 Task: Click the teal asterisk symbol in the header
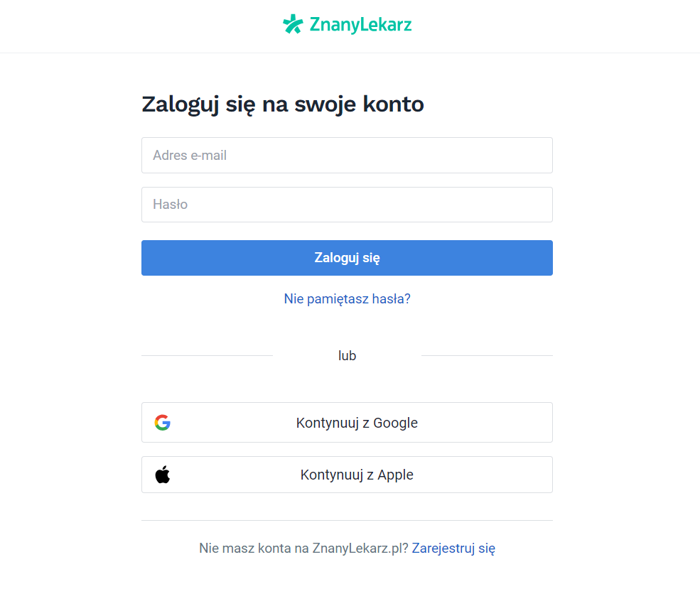pos(294,23)
